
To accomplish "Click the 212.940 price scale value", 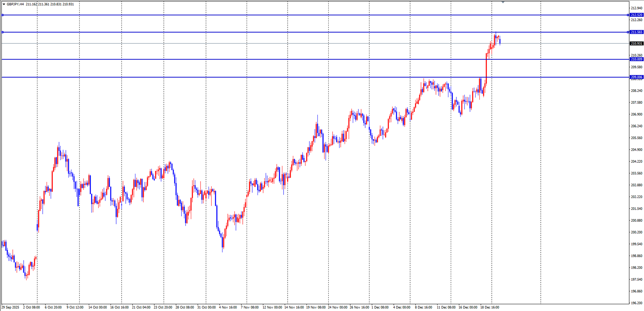I will pyautogui.click(x=636, y=8).
